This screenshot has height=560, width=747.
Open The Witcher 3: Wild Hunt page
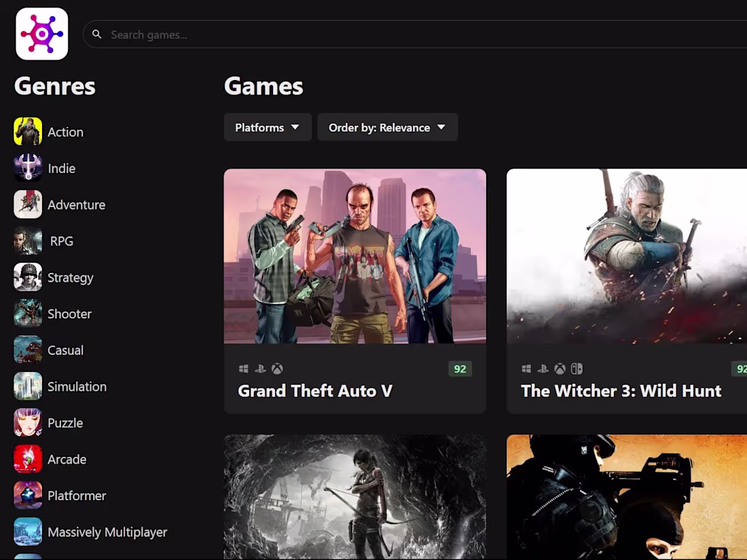[621, 391]
